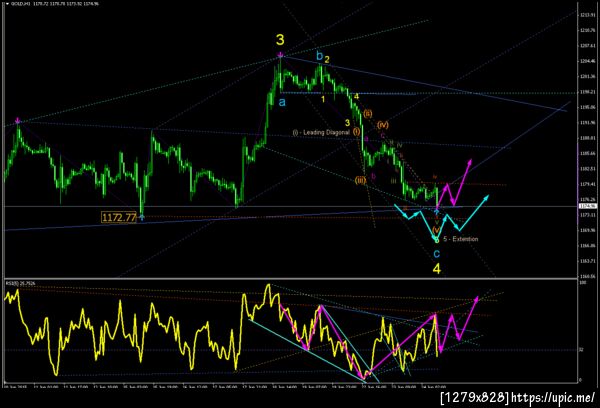
Task: Click the 32 level on RSI scale
Action: click(x=581, y=349)
